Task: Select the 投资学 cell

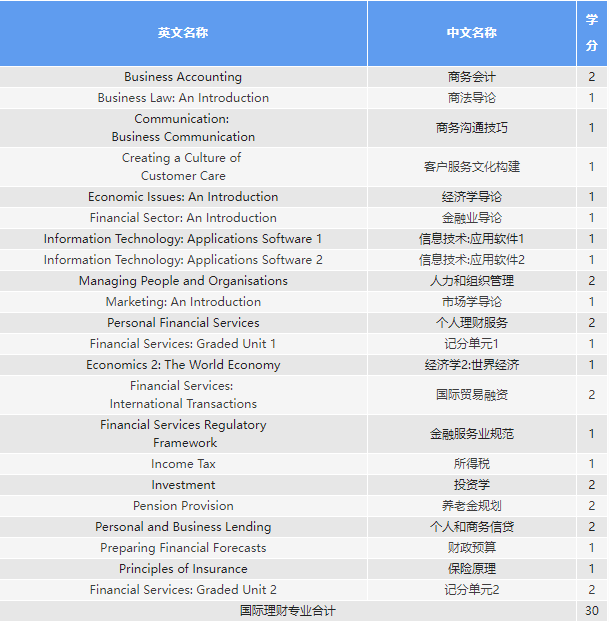Action: coord(472,485)
